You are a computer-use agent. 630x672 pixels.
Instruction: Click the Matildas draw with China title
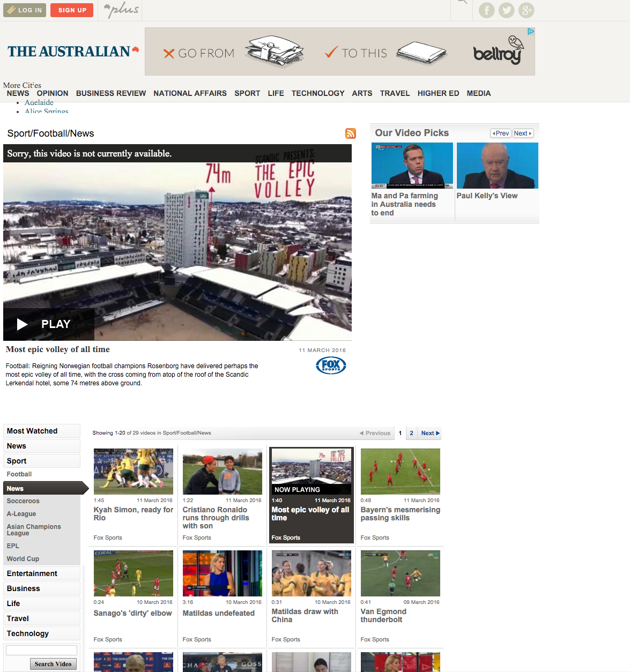point(305,616)
